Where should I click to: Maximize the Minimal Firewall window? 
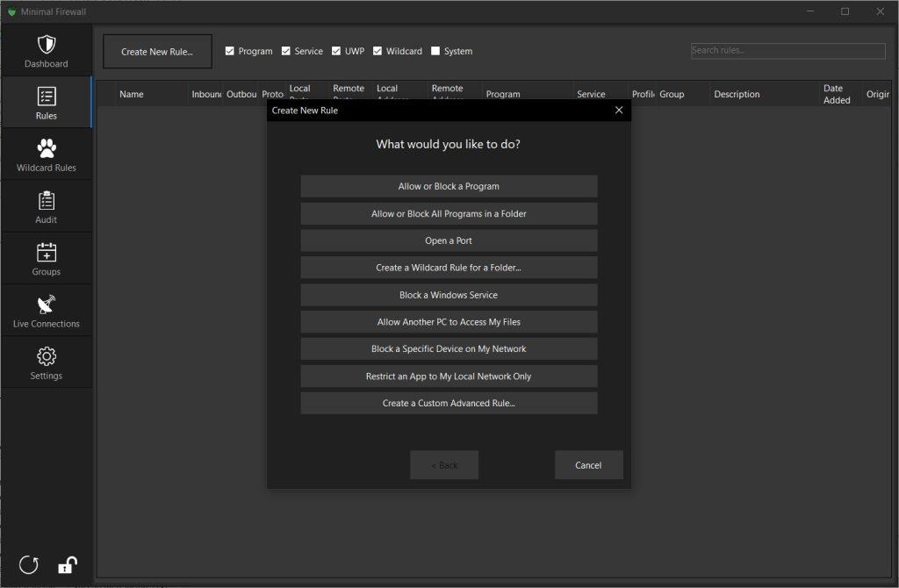(x=845, y=11)
